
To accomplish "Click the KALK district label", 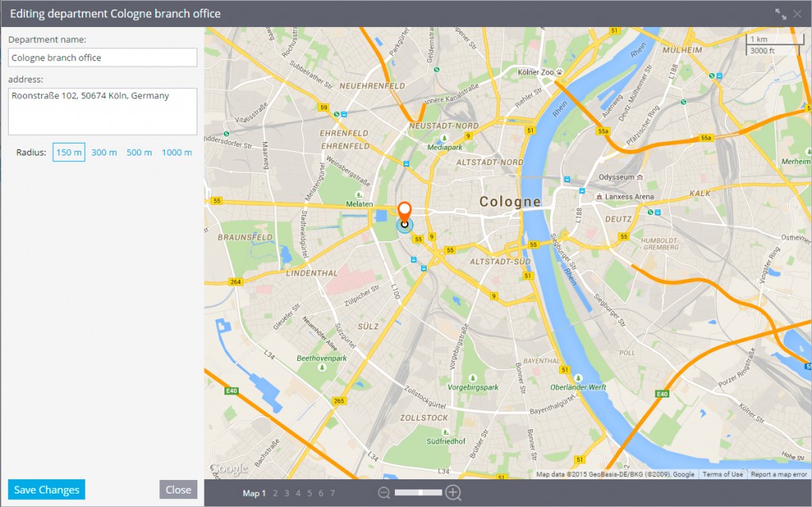I will [x=700, y=194].
